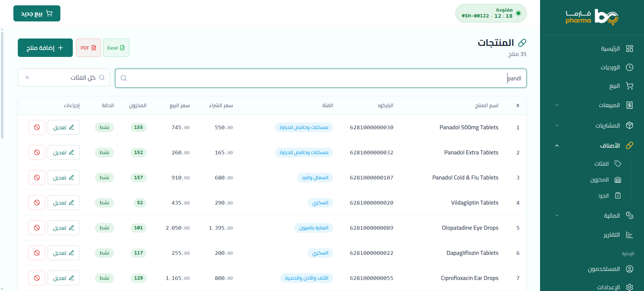Screen dimensions: 644x291
Task: Open the الرئيسية dashboard icon in sidebar
Action: pyautogui.click(x=630, y=49)
